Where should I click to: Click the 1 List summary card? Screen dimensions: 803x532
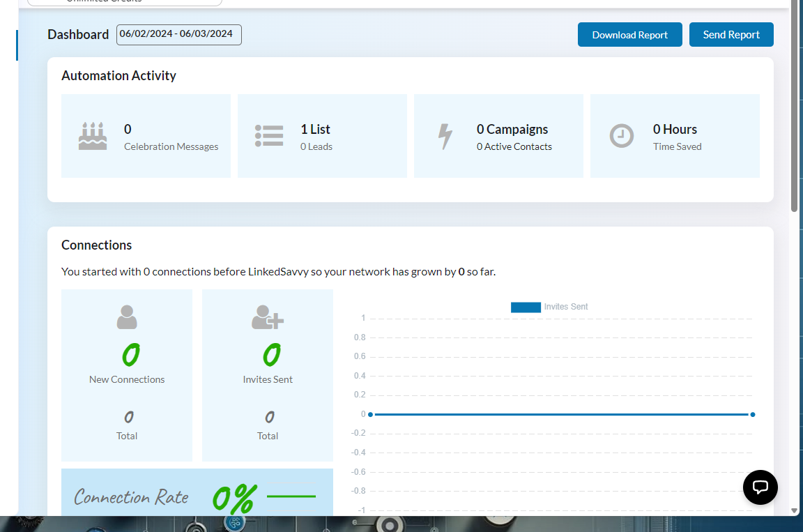[322, 136]
